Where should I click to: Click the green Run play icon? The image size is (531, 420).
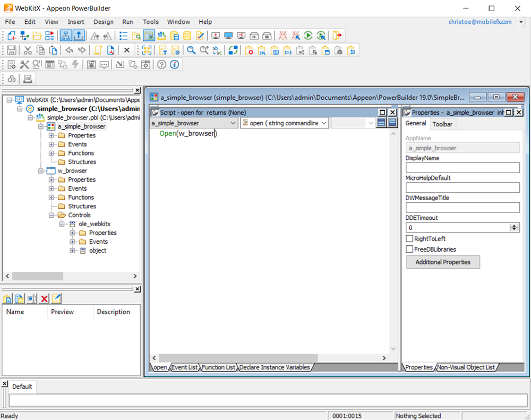pos(308,36)
